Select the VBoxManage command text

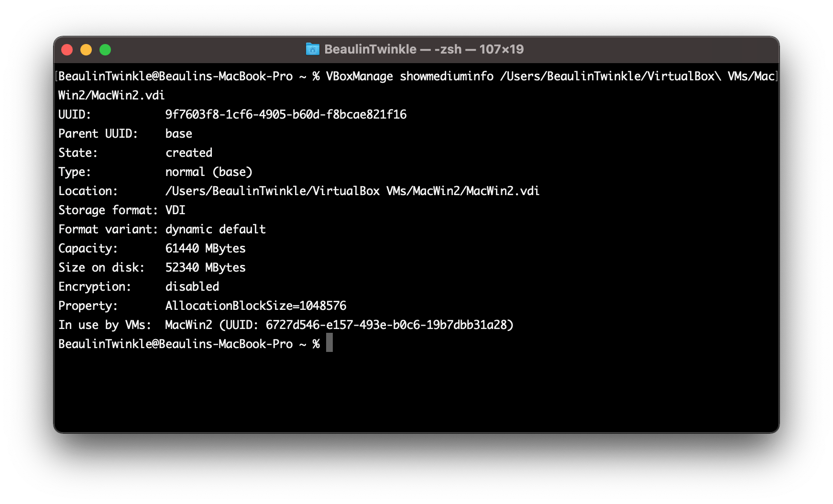(x=360, y=76)
